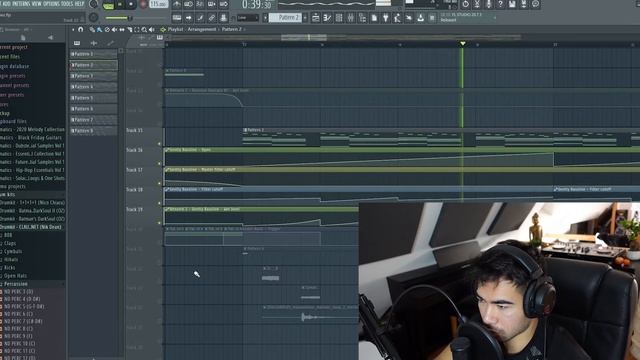Open the Piano roll view button

tap(327, 18)
